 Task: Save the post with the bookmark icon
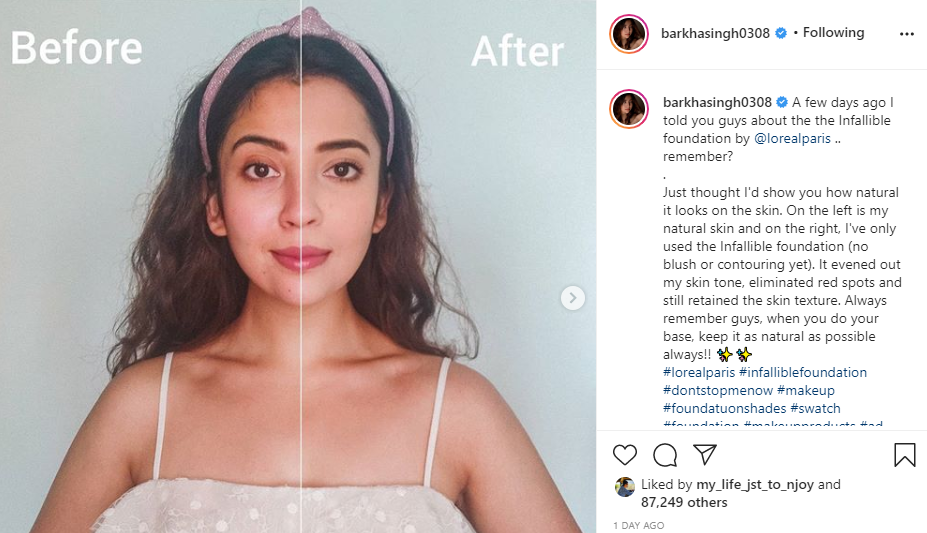904,455
